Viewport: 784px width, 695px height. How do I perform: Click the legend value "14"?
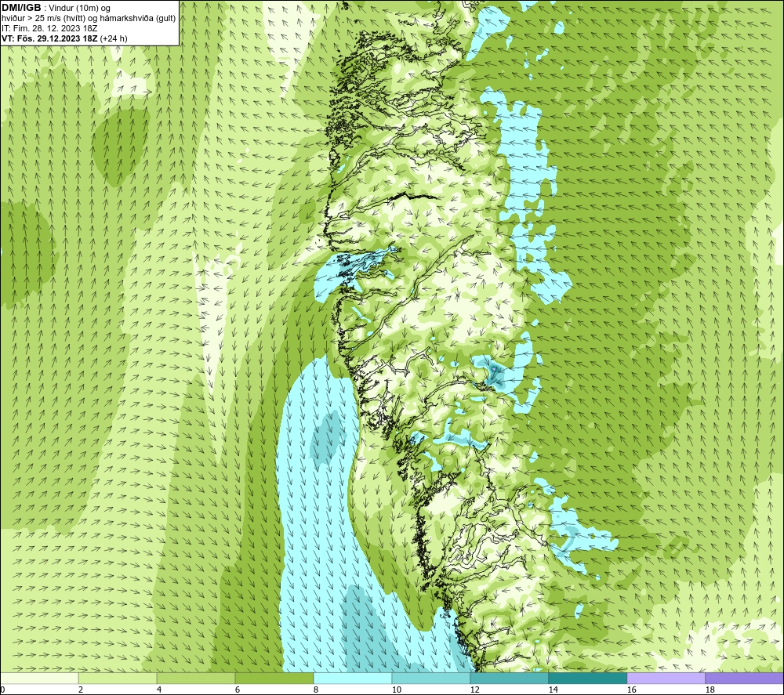click(x=554, y=690)
